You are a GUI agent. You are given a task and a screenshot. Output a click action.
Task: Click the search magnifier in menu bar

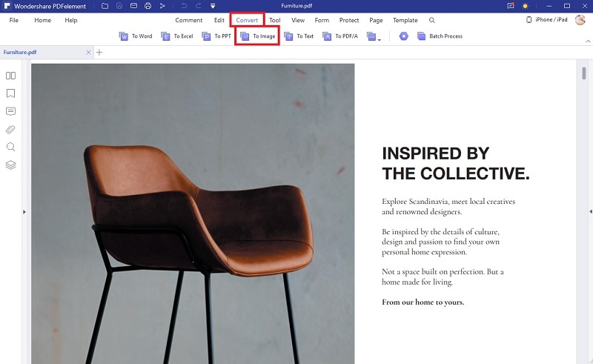pos(432,20)
